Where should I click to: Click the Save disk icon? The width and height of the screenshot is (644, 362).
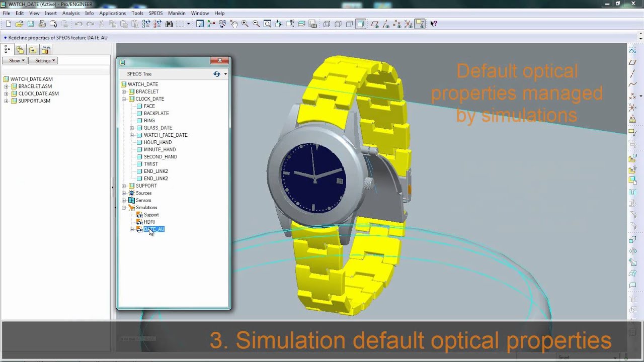tap(31, 24)
